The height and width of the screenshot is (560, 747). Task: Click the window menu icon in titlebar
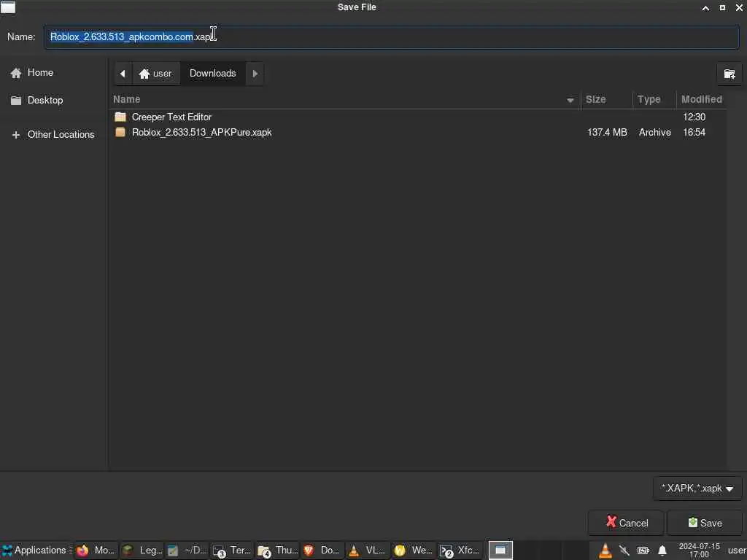click(x=8, y=7)
